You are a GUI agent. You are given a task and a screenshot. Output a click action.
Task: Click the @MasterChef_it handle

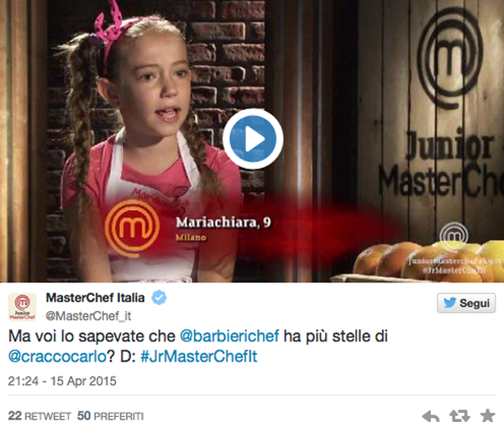88,316
